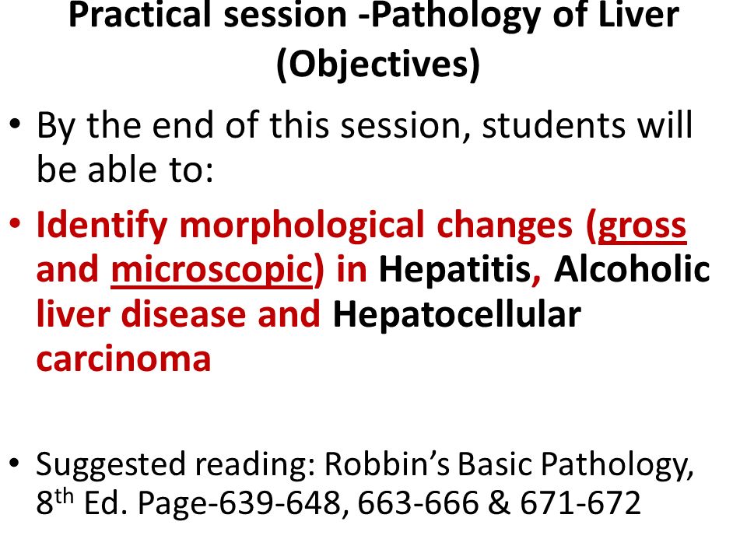Viewport: 747px width, 560px height.
Task: Click the line 'be able to:'
Action: coord(124,170)
